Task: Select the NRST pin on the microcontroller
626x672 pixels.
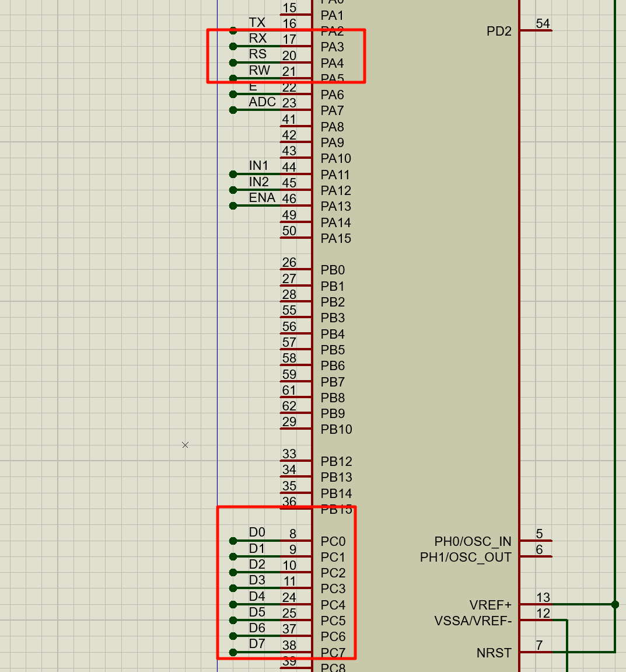Action: (x=494, y=653)
